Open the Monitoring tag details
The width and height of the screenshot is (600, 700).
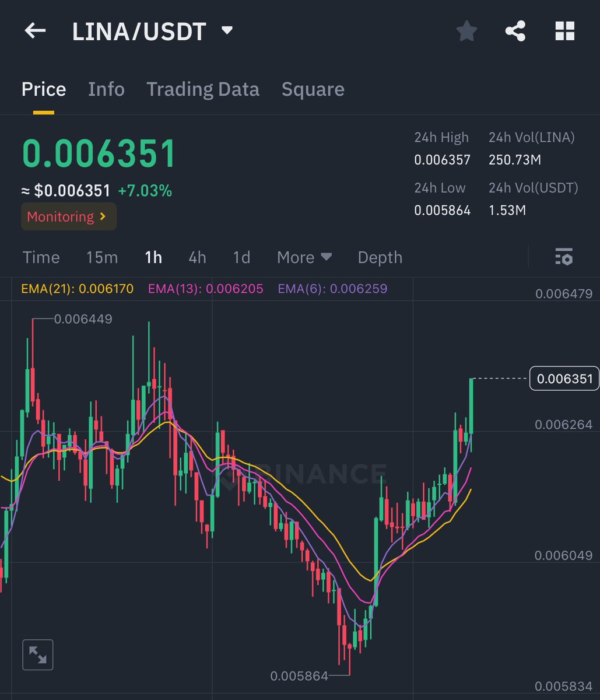(69, 216)
